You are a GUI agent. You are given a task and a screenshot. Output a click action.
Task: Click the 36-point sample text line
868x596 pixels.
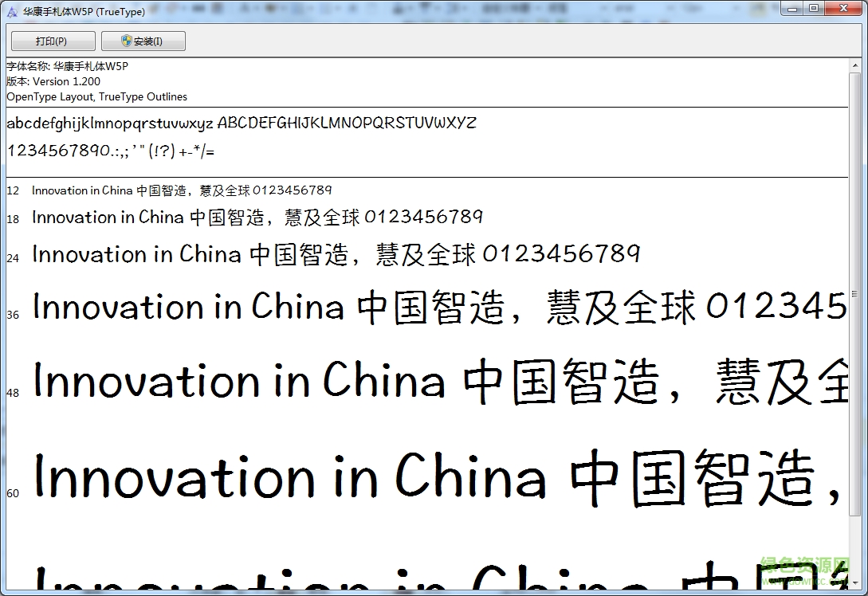pyautogui.click(x=438, y=308)
